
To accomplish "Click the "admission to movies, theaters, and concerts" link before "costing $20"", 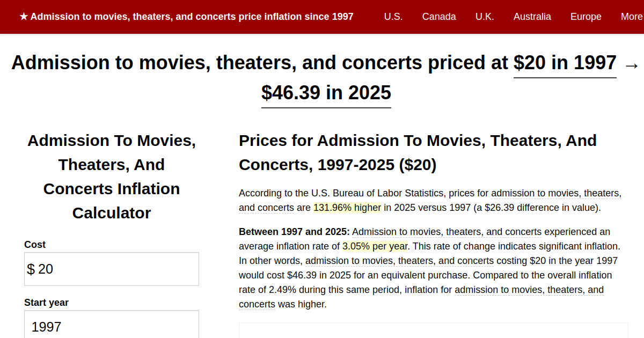I will click(400, 261).
